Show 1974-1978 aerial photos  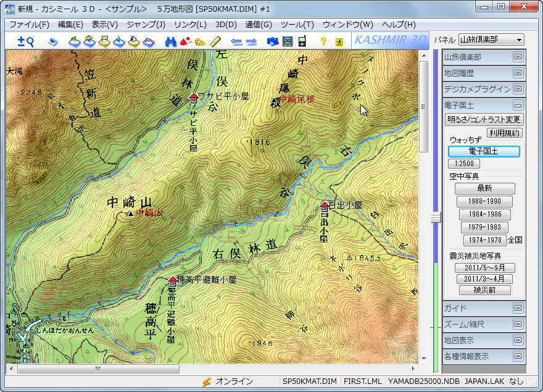(485, 240)
